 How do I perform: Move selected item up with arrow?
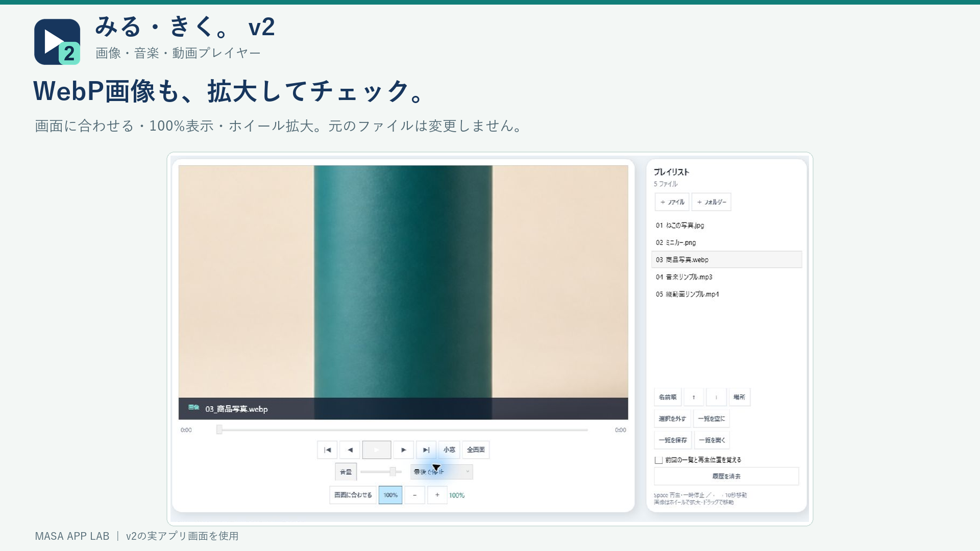[694, 397]
